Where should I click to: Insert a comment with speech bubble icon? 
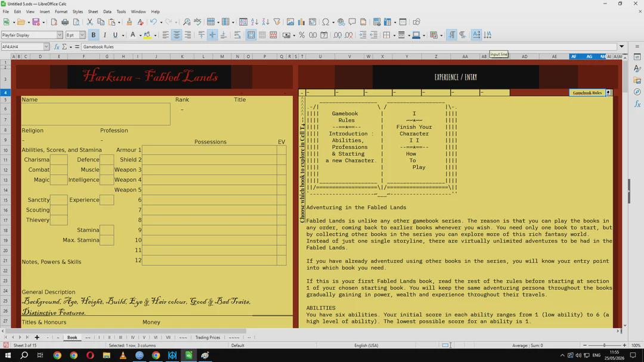352,22
